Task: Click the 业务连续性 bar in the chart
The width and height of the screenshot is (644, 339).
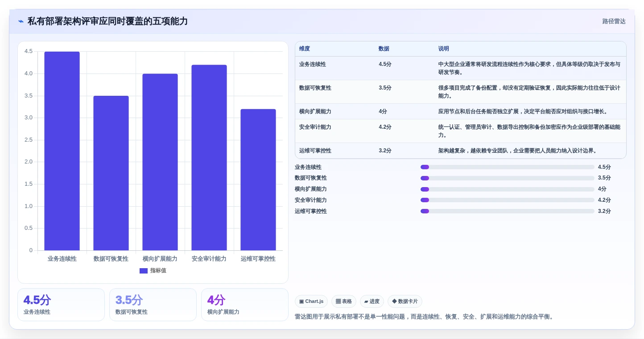Action: click(62, 151)
